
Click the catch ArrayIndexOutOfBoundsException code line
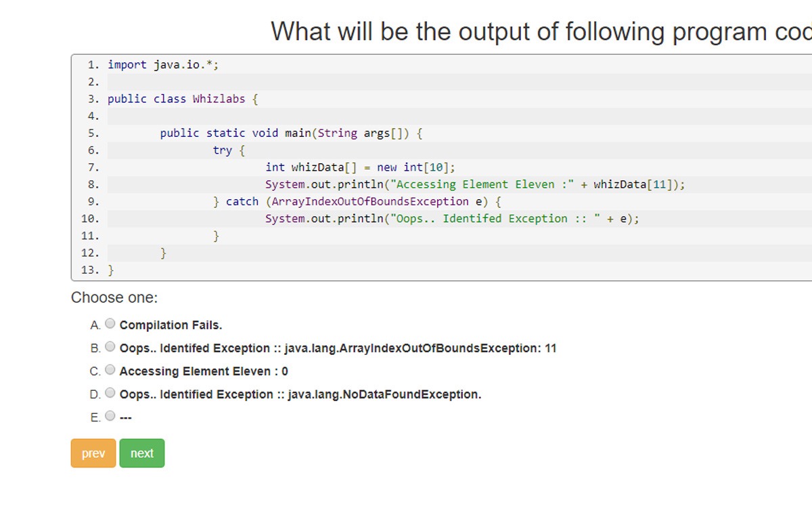point(357,201)
